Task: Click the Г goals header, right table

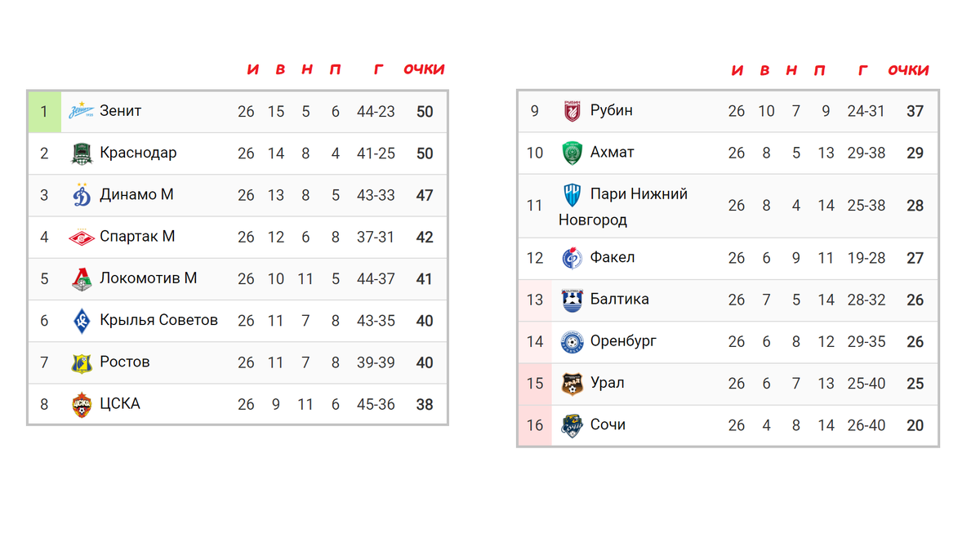Action: (863, 71)
